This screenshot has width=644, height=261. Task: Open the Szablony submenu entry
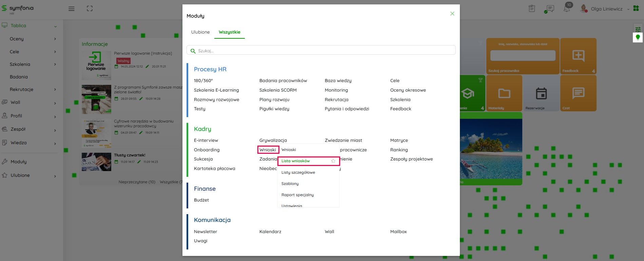[x=290, y=184]
